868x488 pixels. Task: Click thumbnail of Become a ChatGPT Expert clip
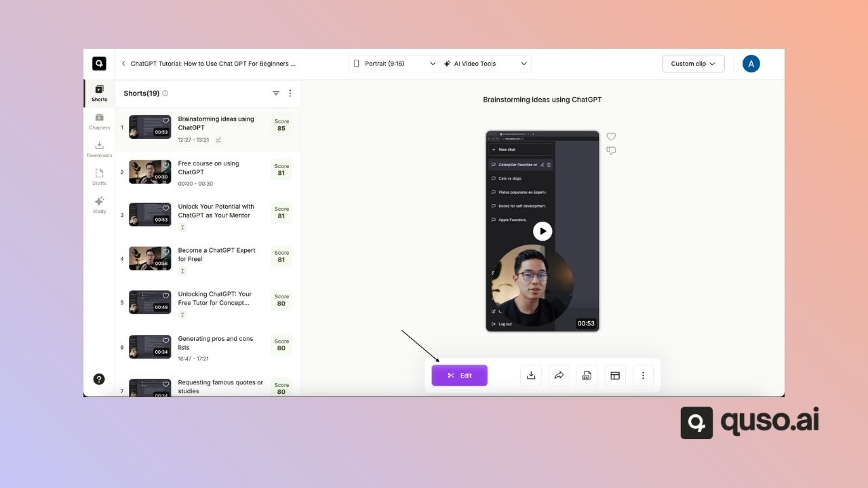pyautogui.click(x=150, y=258)
